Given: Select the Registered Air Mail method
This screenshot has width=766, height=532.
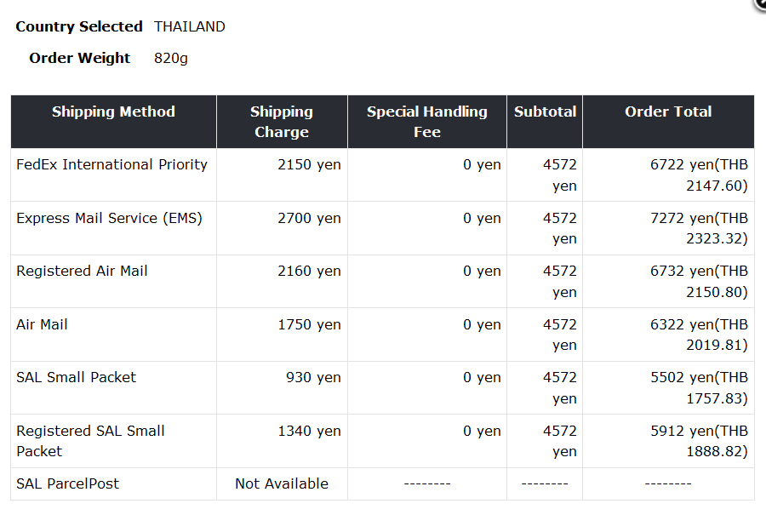Looking at the screenshot, I should (82, 272).
